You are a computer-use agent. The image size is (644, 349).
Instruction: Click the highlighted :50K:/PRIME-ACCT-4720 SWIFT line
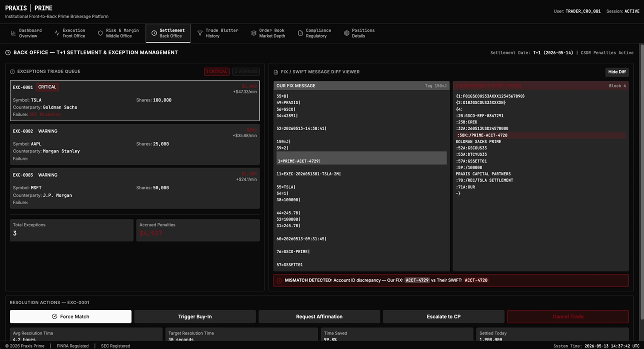(x=541, y=135)
